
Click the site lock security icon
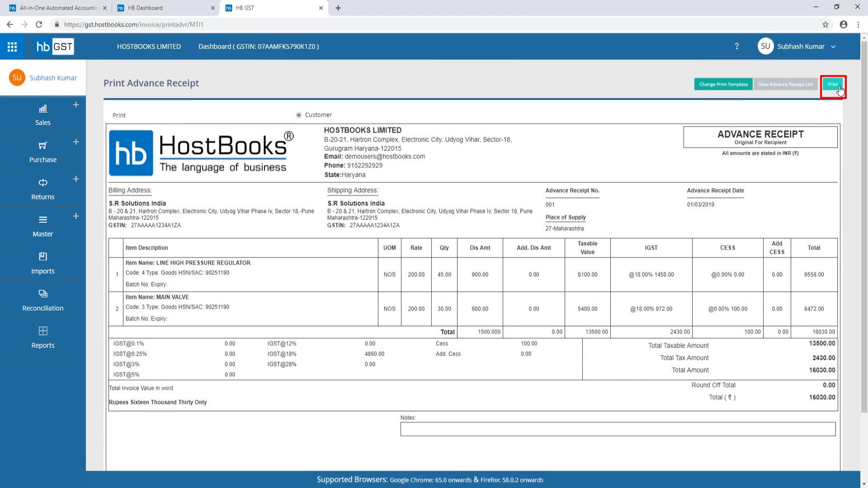click(57, 24)
